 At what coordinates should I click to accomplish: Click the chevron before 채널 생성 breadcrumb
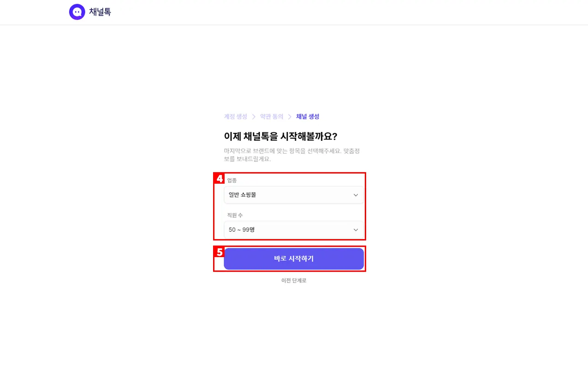click(x=290, y=117)
